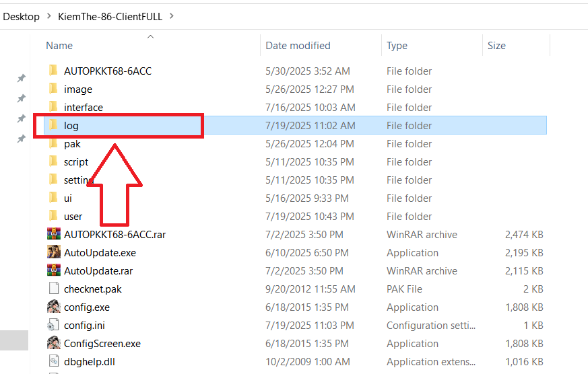Select the interface folder row
The image size is (588, 374).
pyautogui.click(x=84, y=108)
